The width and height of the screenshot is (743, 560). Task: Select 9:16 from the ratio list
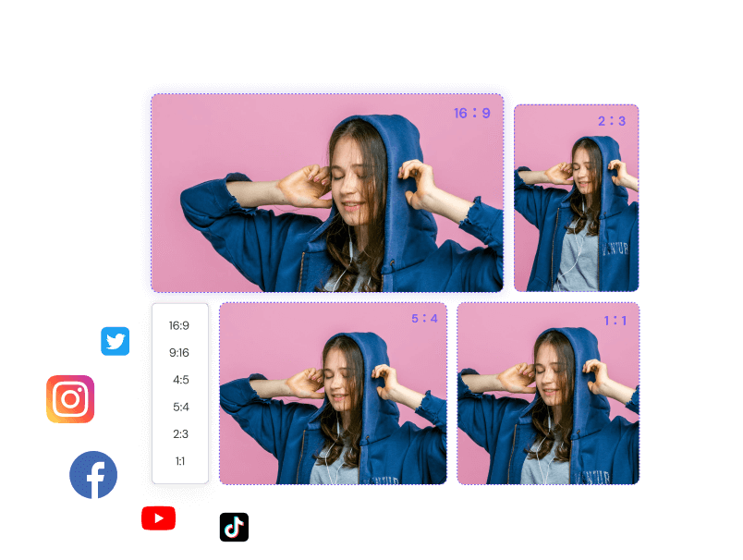tap(178, 352)
